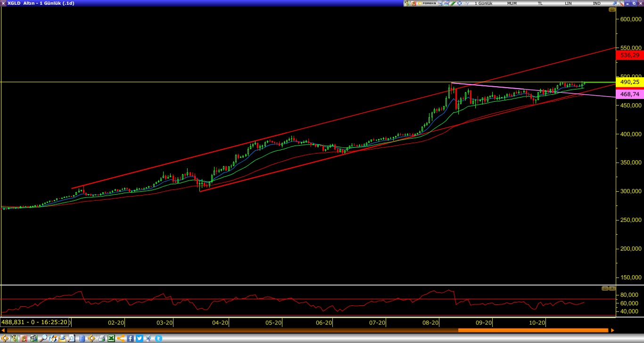Click the right scroll arrow of time scrollbar
This screenshot has width=644, height=343.
coord(612,330)
